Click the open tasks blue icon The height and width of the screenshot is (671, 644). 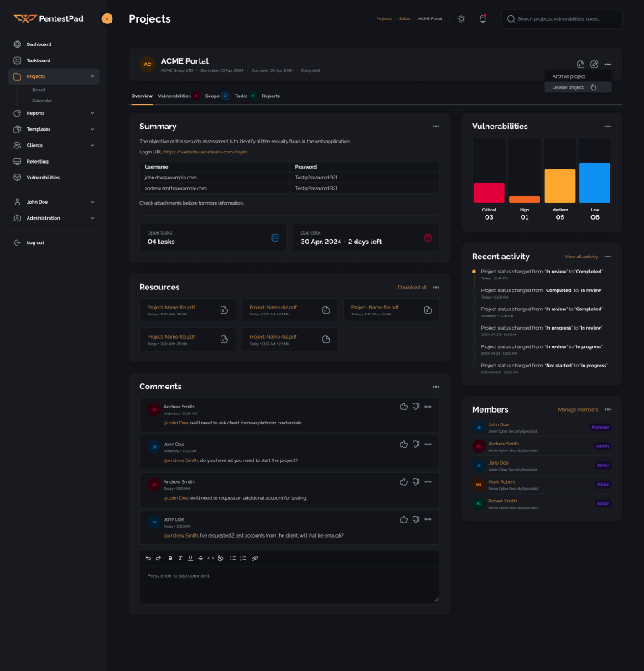275,237
